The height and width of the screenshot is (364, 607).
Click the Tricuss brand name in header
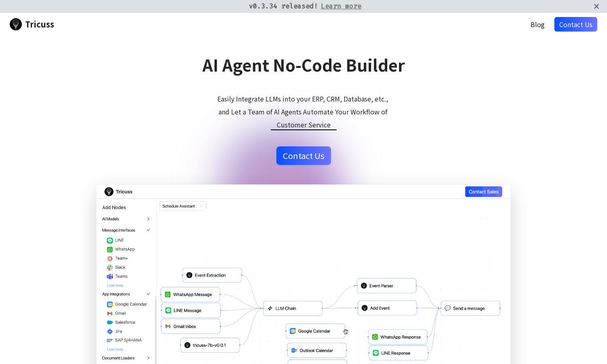click(x=40, y=24)
